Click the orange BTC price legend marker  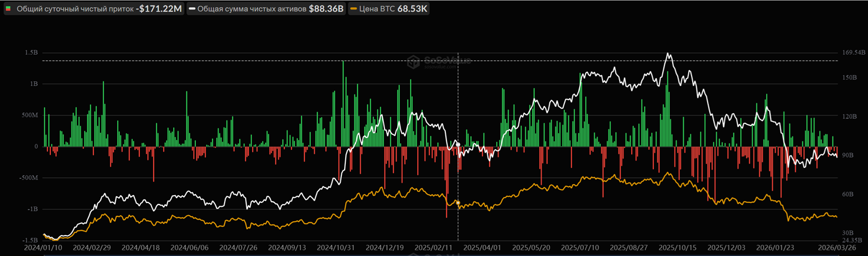coord(353,9)
